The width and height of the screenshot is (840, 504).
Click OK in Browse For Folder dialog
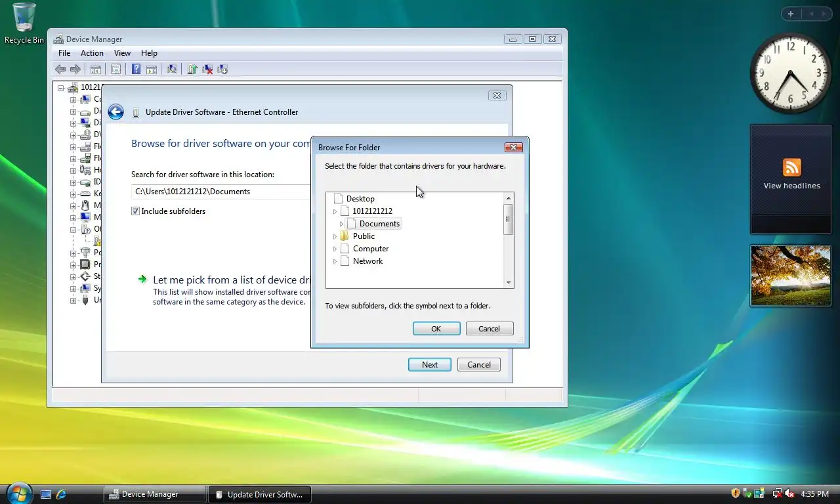(x=436, y=329)
